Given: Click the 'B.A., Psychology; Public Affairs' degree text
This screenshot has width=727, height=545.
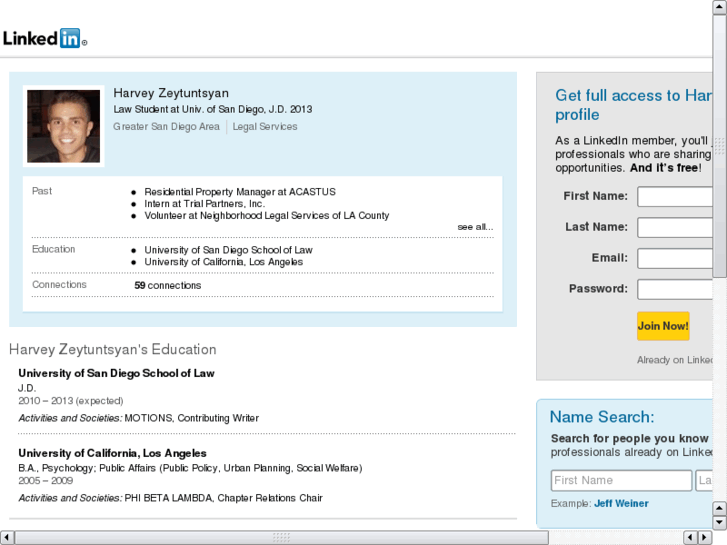Looking at the screenshot, I should point(190,468).
